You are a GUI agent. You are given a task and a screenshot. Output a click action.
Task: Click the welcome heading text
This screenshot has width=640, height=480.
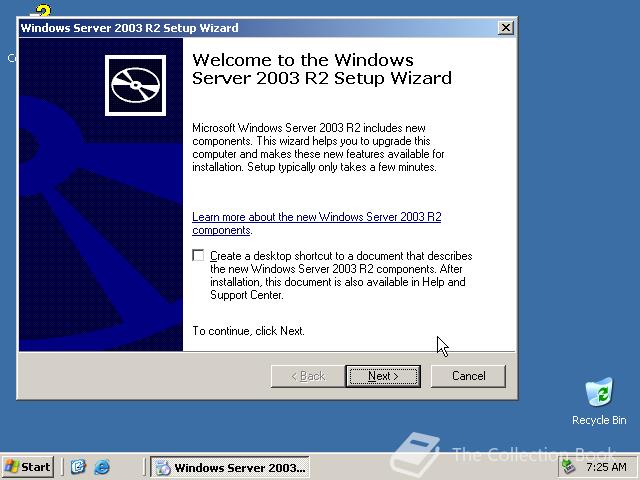click(x=322, y=69)
